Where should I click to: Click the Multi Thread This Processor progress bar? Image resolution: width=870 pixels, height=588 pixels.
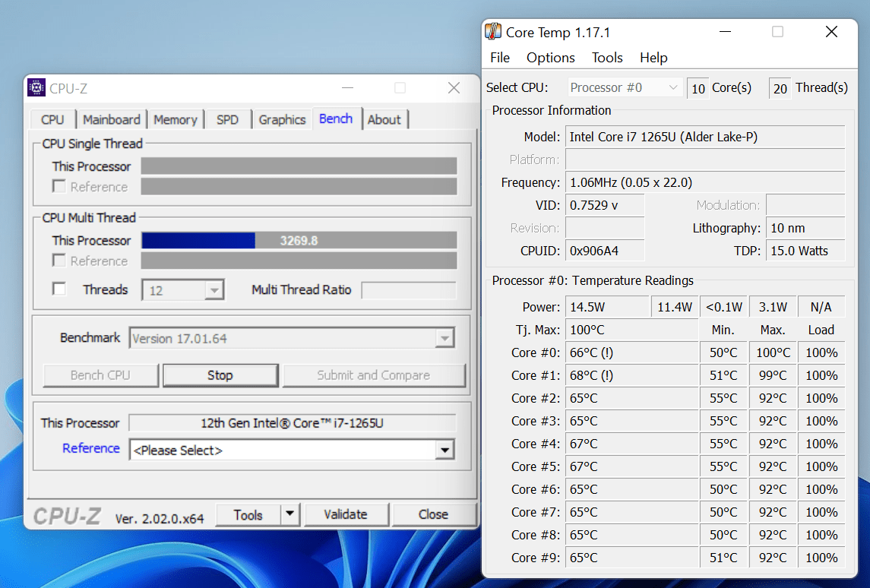tap(299, 240)
